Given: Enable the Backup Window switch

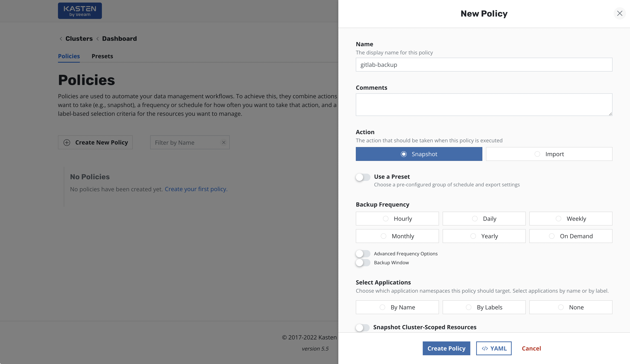Looking at the screenshot, I should pyautogui.click(x=363, y=263).
